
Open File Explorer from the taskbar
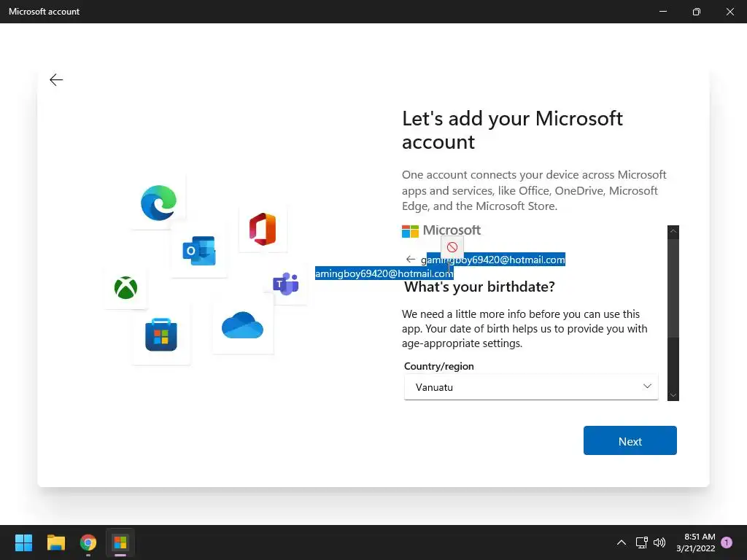(x=55, y=542)
